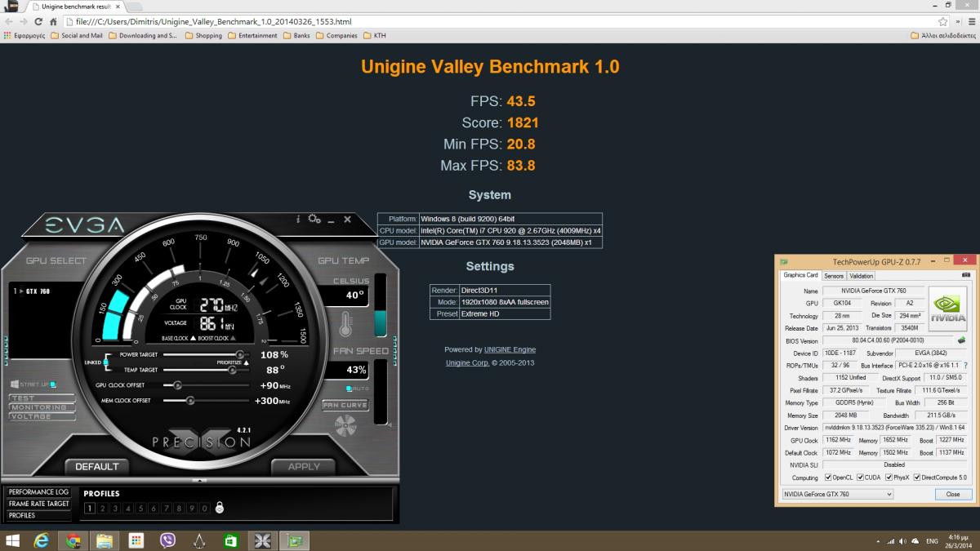Click volume icon in system tray
Image resolution: width=980 pixels, height=551 pixels.
pyautogui.click(x=901, y=540)
